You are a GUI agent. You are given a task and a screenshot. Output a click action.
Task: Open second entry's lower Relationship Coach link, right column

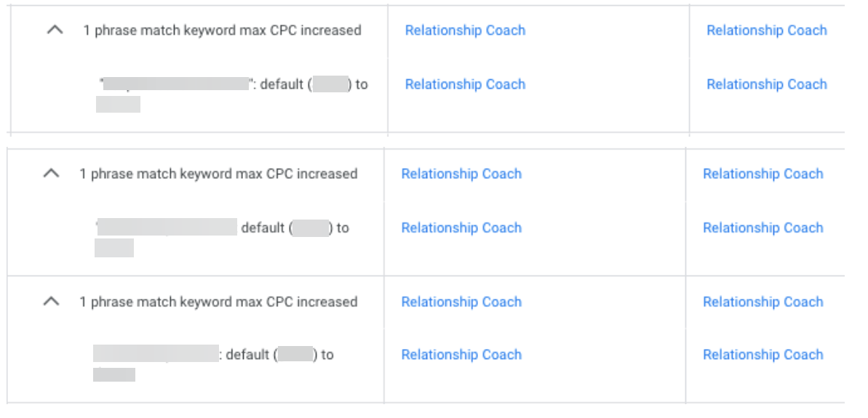(x=763, y=228)
